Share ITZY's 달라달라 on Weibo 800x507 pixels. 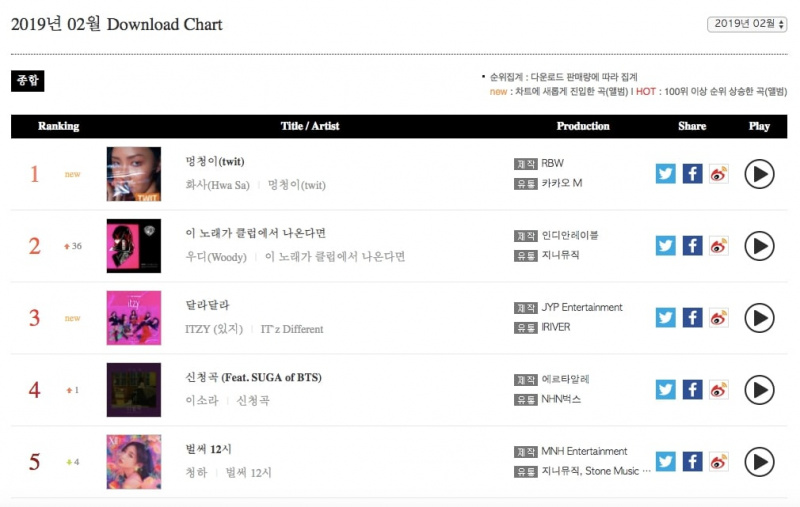point(719,318)
